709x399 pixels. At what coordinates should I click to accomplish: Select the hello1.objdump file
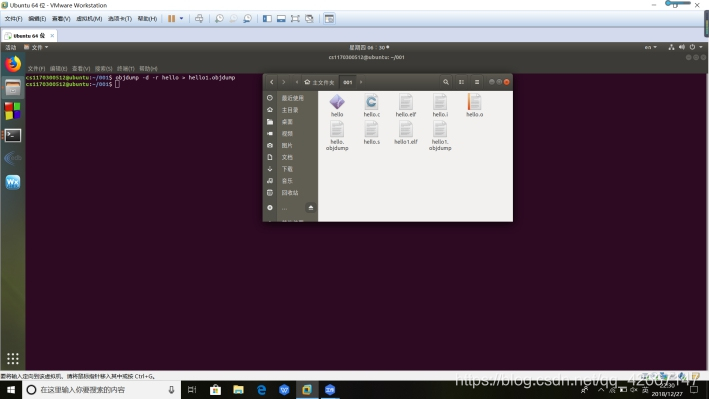click(x=440, y=136)
